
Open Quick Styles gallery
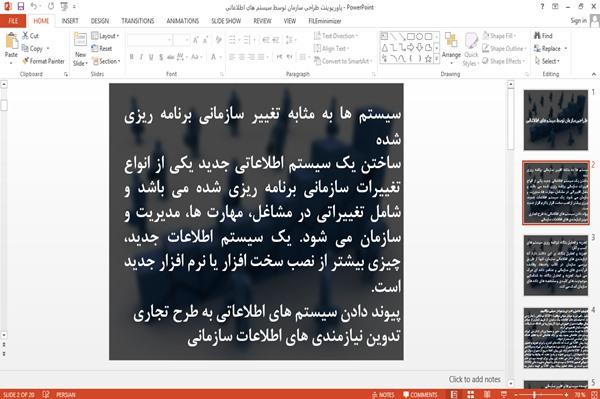click(471, 50)
